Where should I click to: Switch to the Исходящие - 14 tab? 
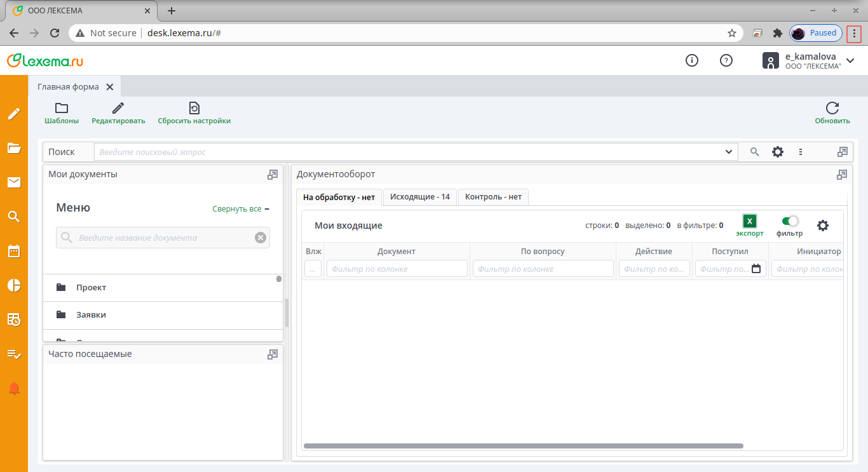pyautogui.click(x=419, y=197)
